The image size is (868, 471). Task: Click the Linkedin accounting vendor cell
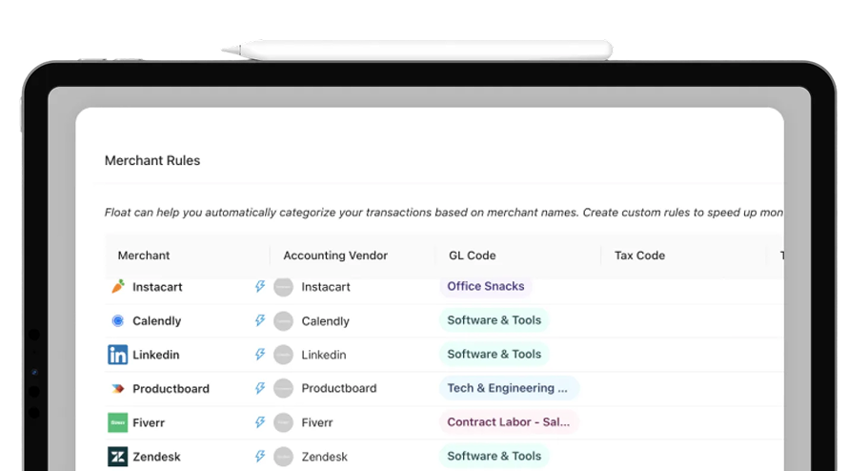click(x=323, y=355)
